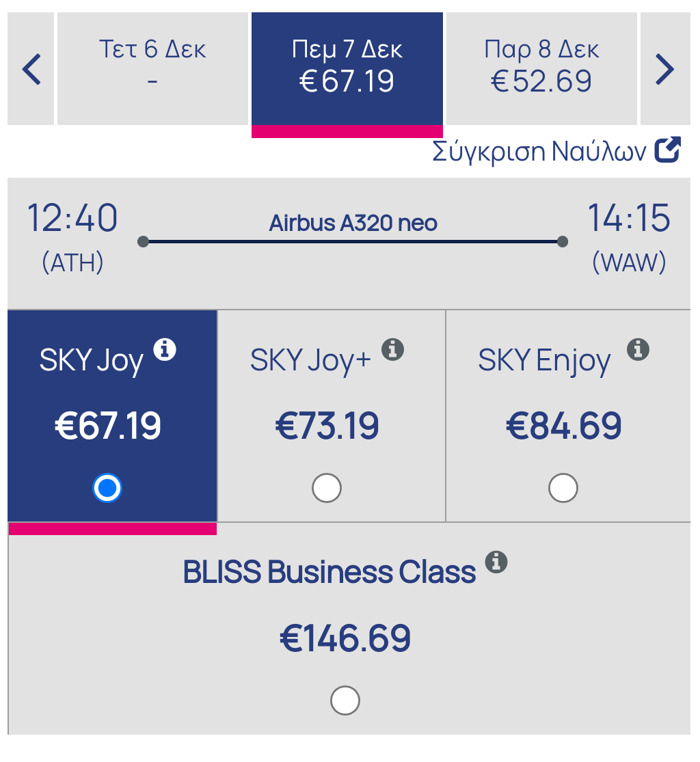Screen dimensions: 700x762
Task: Open the SKY Enjoy fare info icon
Action: (638, 349)
